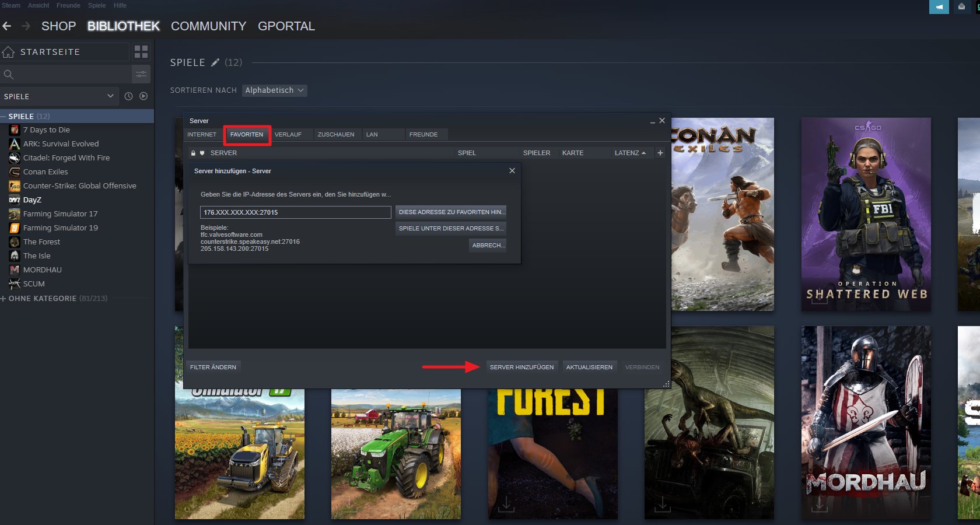Click the plus icon in server columns

pos(660,153)
